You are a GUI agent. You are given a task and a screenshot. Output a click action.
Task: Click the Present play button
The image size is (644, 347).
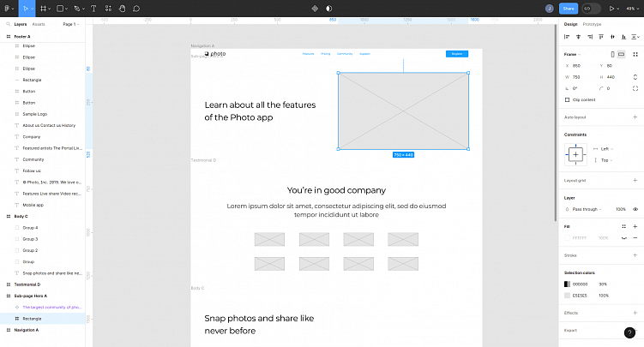[x=611, y=9]
